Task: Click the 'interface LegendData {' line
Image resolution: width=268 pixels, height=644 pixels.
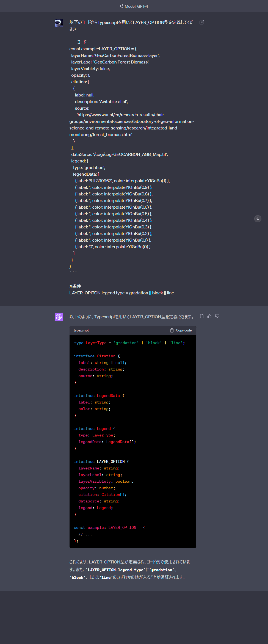Action: pos(99,396)
